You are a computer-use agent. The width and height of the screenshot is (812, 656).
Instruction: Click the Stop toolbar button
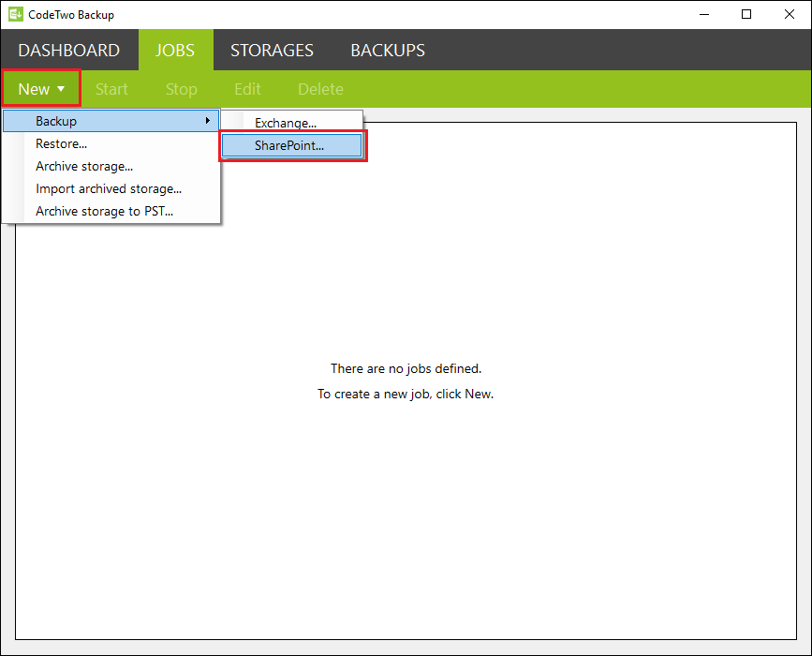(182, 89)
